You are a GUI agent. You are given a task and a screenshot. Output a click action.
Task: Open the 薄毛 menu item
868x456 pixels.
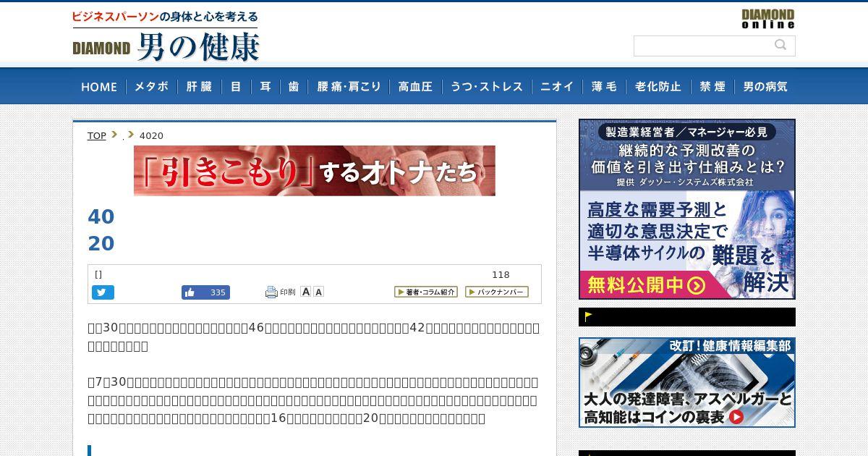coord(604,87)
